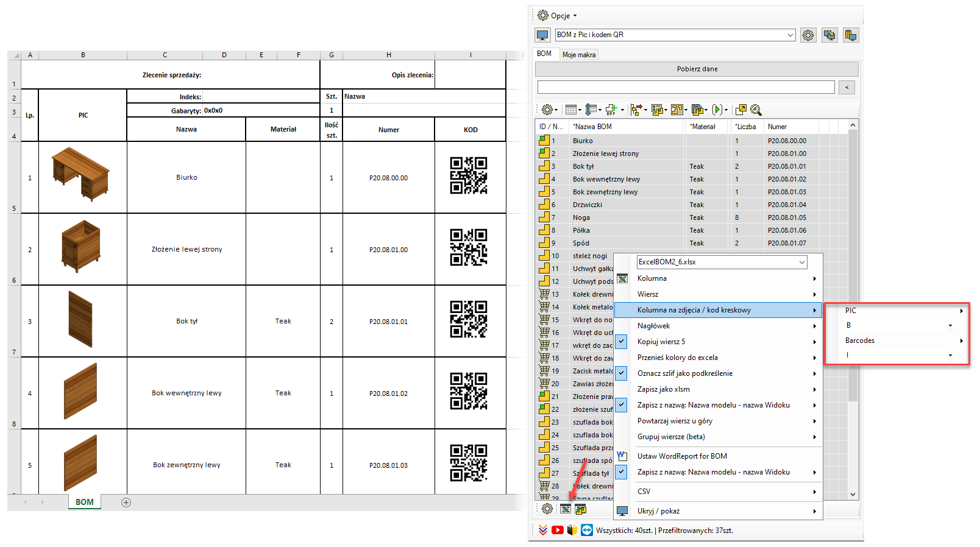Click the ERP add icon
The image size is (980, 547).
click(x=611, y=110)
